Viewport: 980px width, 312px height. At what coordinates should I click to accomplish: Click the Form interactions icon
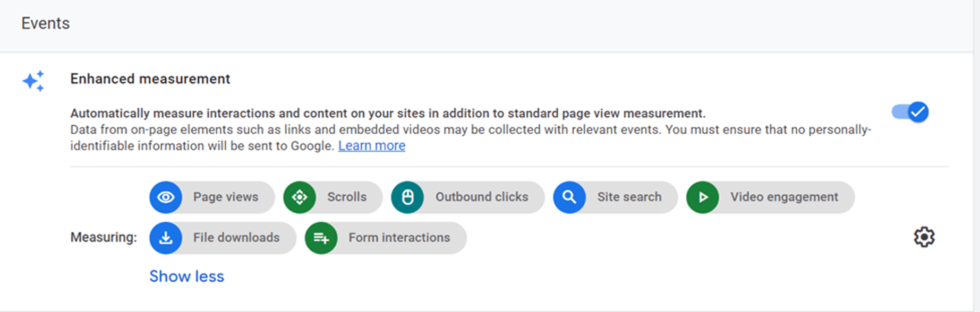pyautogui.click(x=321, y=238)
